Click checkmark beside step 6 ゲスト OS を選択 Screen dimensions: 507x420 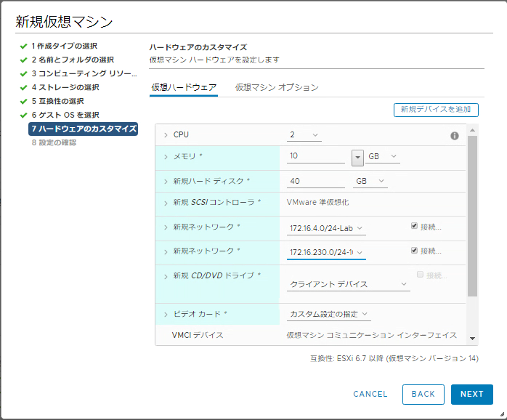click(23, 116)
